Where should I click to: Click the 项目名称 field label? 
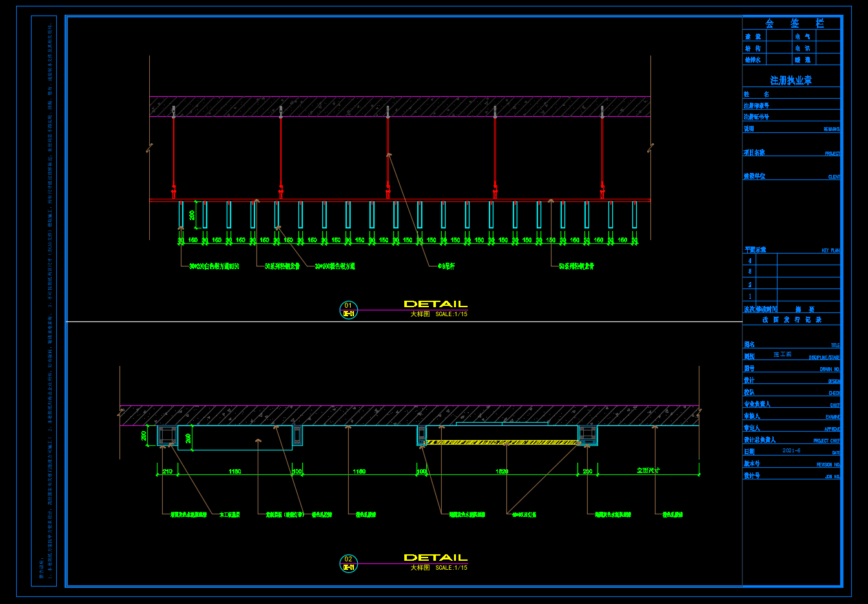(754, 153)
